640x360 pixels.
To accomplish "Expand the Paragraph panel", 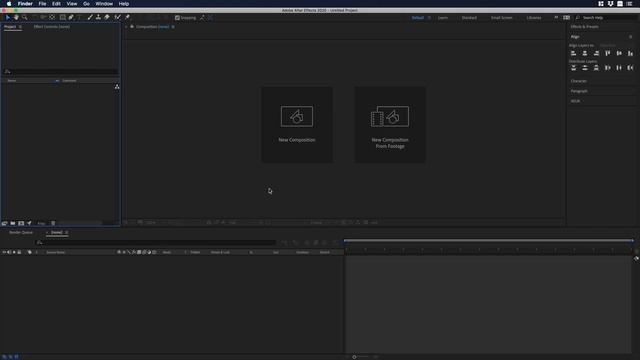I will [579, 91].
